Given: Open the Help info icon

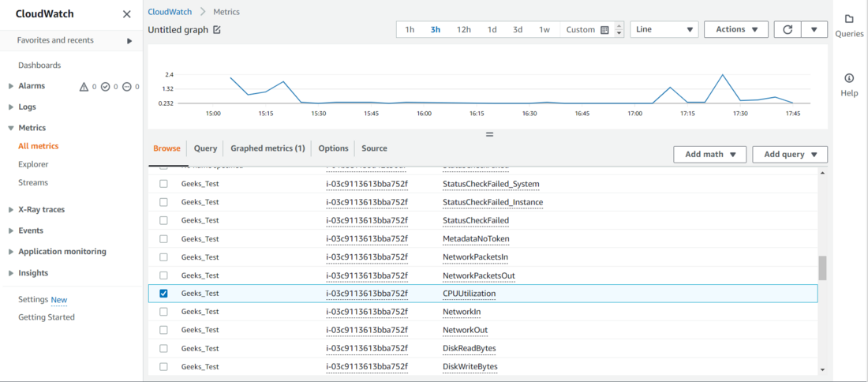Looking at the screenshot, I should [849, 78].
